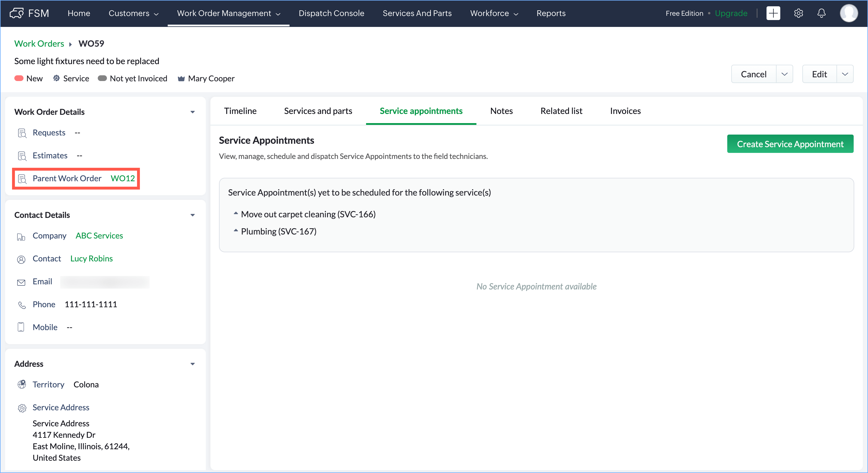Click the Service Address gear icon

point(22,408)
